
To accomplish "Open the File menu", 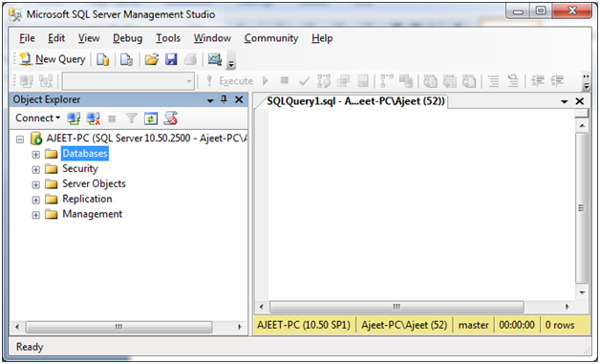I will [x=27, y=38].
